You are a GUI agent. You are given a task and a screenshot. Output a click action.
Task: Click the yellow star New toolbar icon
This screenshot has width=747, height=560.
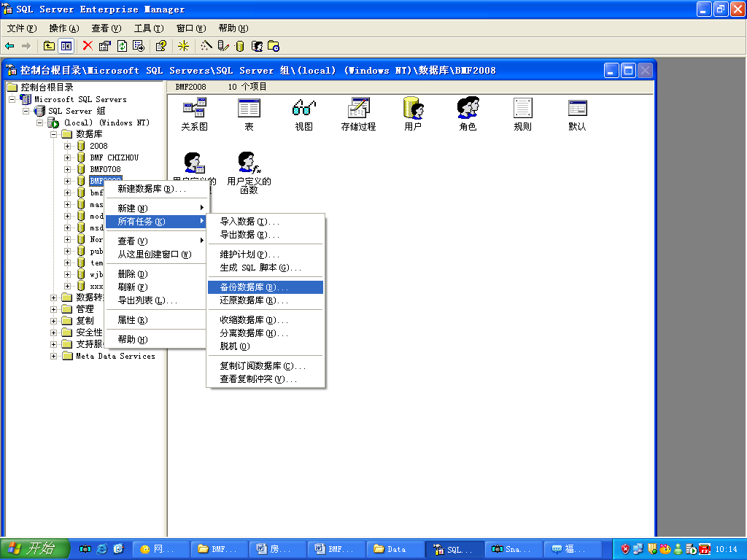(x=183, y=46)
